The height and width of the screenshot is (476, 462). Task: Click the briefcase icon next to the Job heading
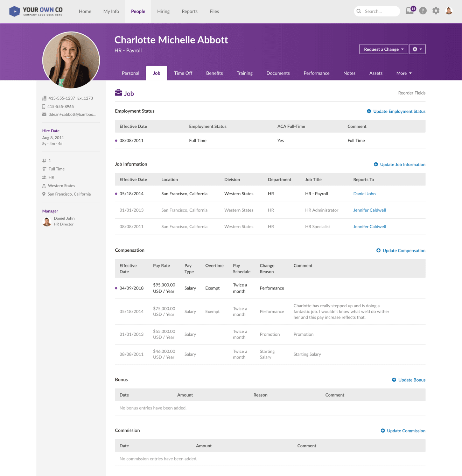coord(118,92)
